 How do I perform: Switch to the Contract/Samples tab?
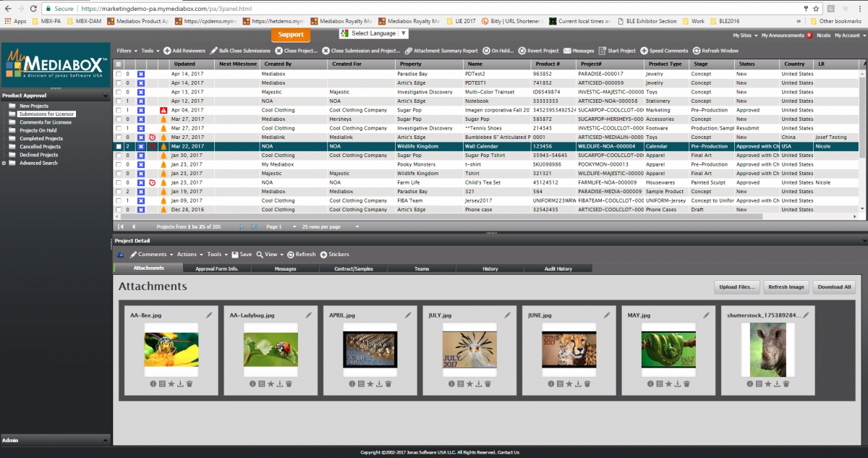(354, 268)
